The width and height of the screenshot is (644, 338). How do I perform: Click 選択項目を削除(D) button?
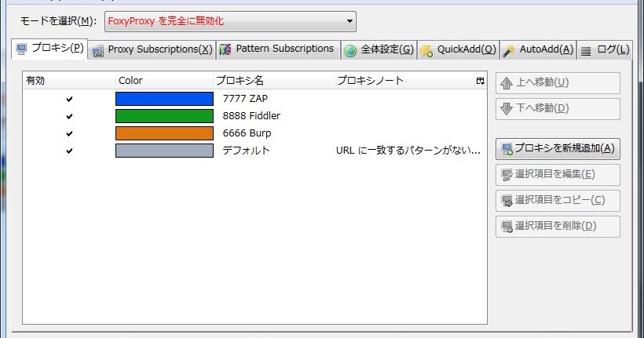pos(558,227)
